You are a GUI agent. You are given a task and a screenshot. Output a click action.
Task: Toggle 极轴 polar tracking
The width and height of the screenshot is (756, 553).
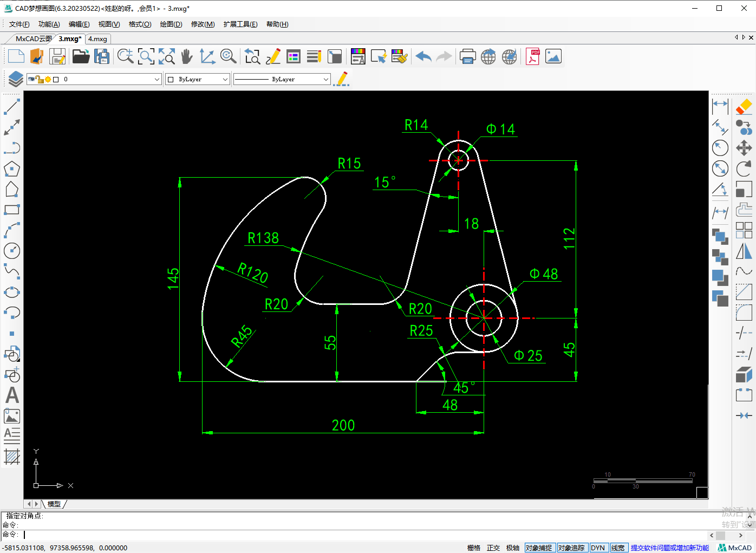513,548
